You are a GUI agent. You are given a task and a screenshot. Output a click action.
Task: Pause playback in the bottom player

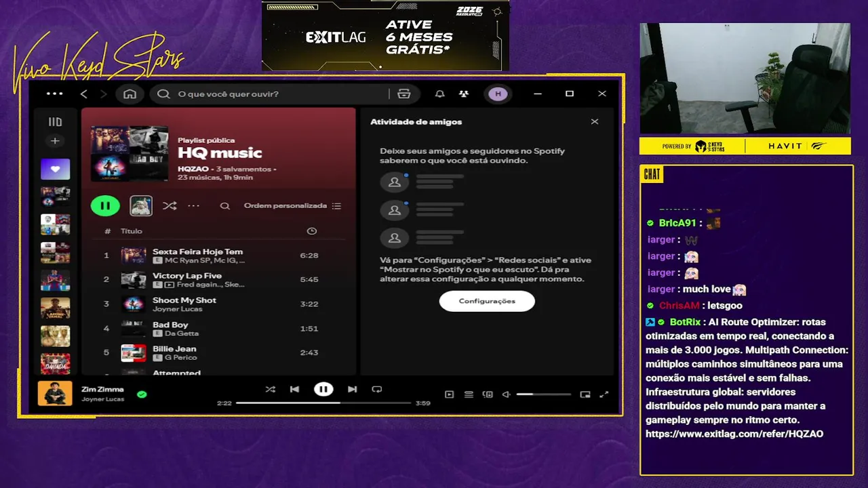tap(323, 389)
